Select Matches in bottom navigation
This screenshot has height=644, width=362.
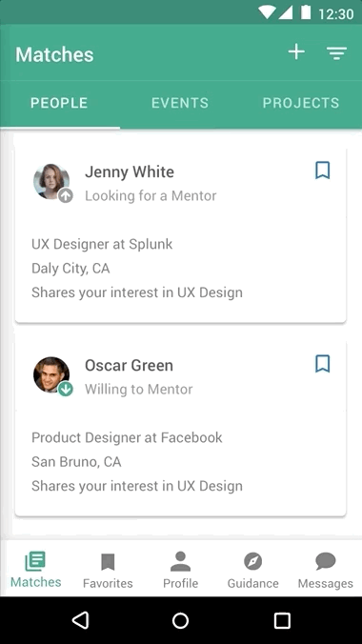[36, 570]
